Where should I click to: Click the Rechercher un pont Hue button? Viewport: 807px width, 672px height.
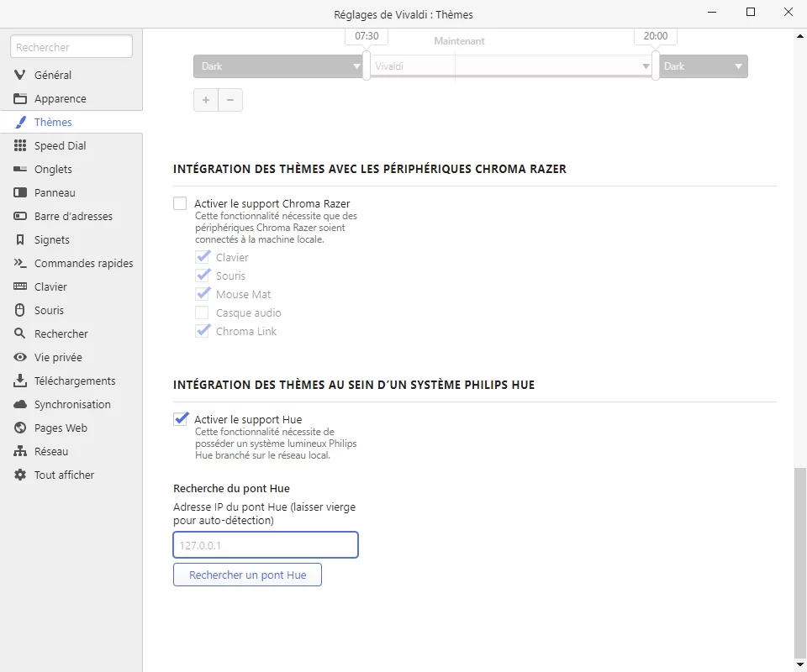(x=247, y=575)
